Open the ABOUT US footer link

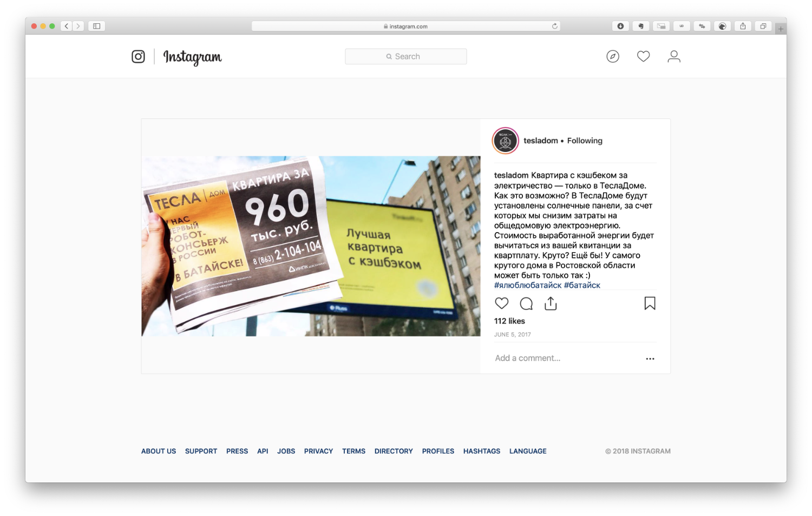point(159,451)
